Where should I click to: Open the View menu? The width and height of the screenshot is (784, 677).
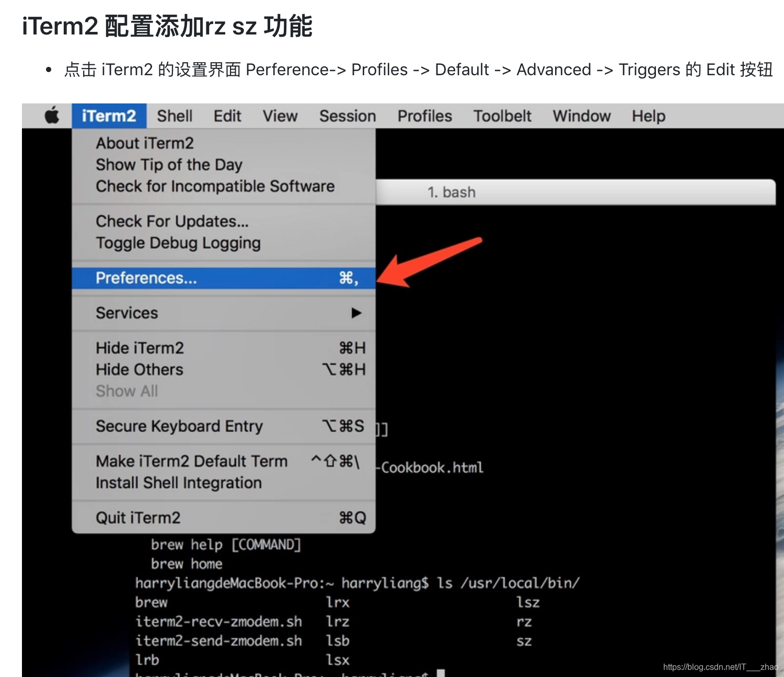coord(280,116)
